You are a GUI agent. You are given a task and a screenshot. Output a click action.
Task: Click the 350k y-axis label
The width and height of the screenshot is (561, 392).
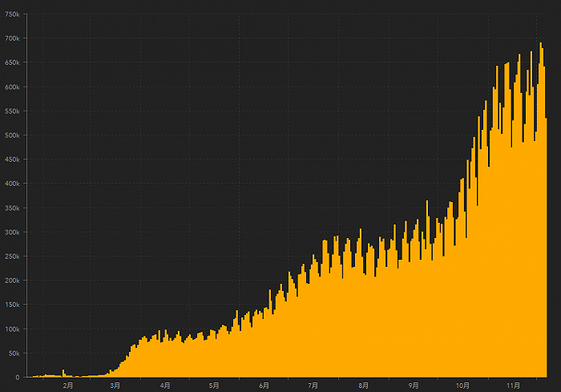[12, 208]
